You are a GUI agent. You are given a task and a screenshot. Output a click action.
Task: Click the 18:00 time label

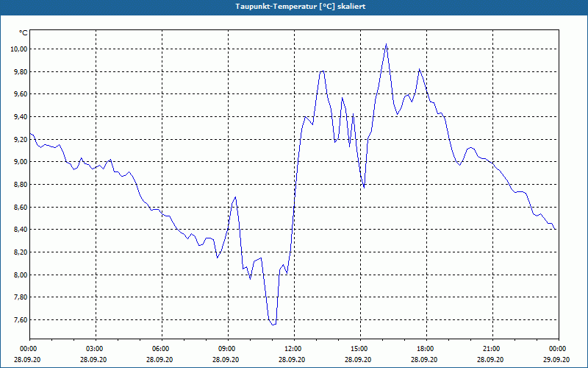tap(426, 349)
